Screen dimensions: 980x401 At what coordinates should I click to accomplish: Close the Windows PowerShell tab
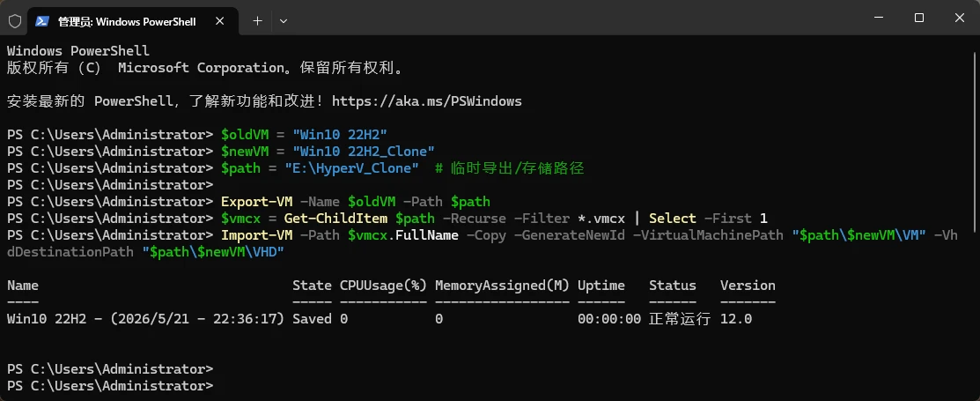(220, 20)
